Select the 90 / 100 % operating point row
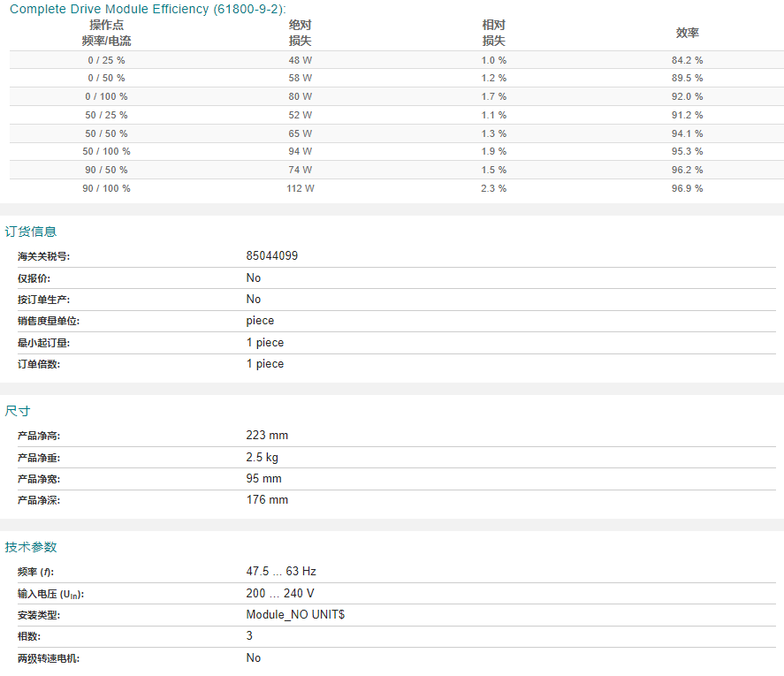This screenshot has width=784, height=676. pos(397,188)
